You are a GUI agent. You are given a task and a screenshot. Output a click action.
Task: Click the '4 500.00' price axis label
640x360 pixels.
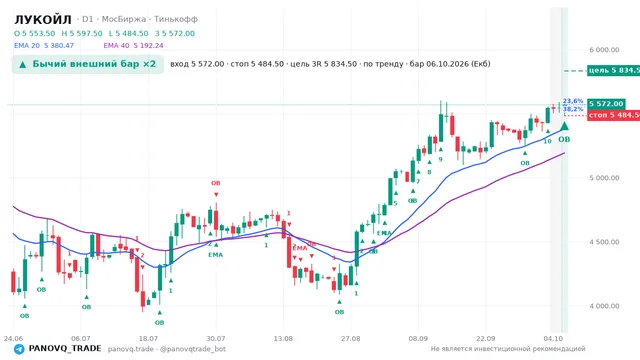tap(604, 242)
